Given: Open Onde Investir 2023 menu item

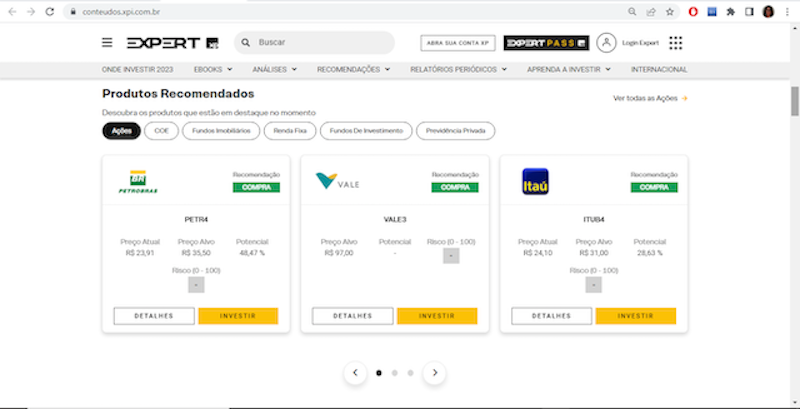Looking at the screenshot, I should pos(137,69).
